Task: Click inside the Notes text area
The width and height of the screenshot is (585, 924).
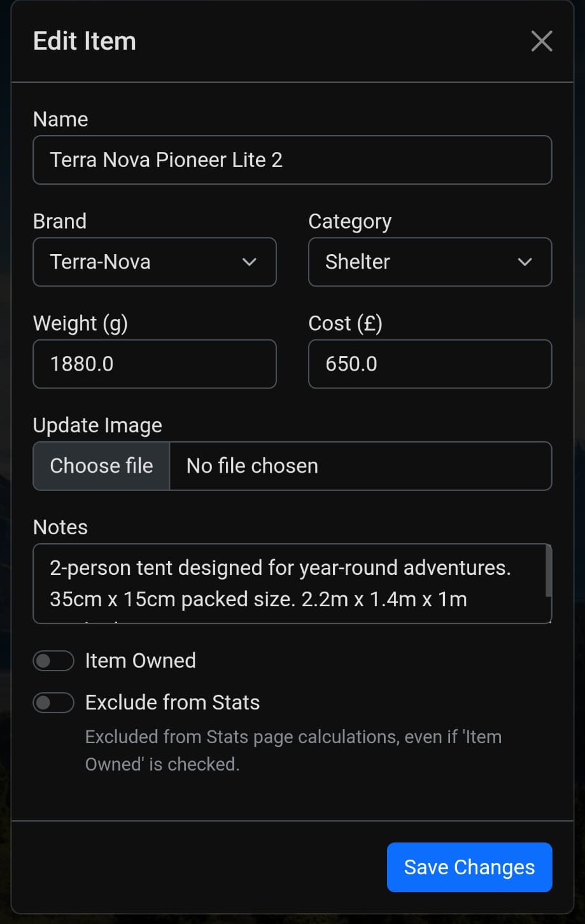Action: tap(292, 583)
